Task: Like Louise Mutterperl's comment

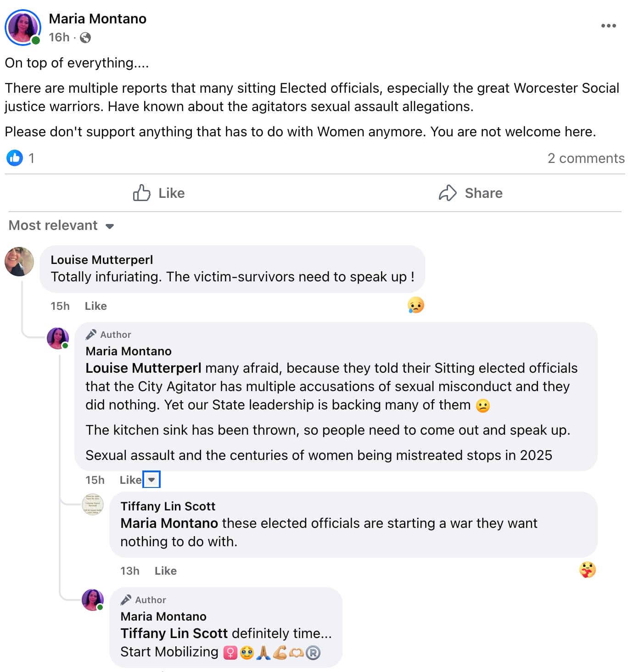Action: (x=95, y=306)
